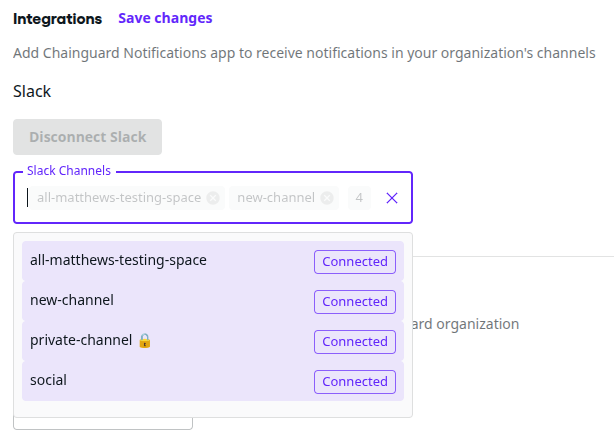Screen dimensions: 614x434
Task: Remove new-channel chip via its x icon
Action: (327, 198)
